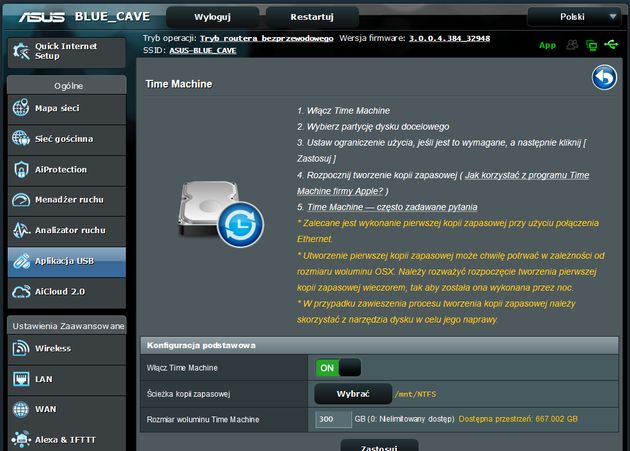
Task: Click the Quick Internet Setup wizard icon
Action: coord(21,51)
